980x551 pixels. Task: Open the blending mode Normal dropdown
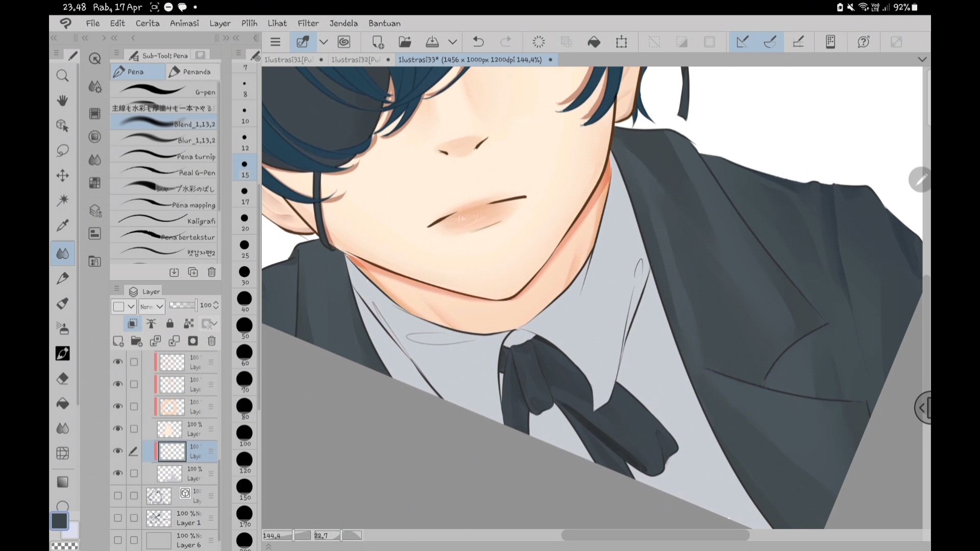152,306
